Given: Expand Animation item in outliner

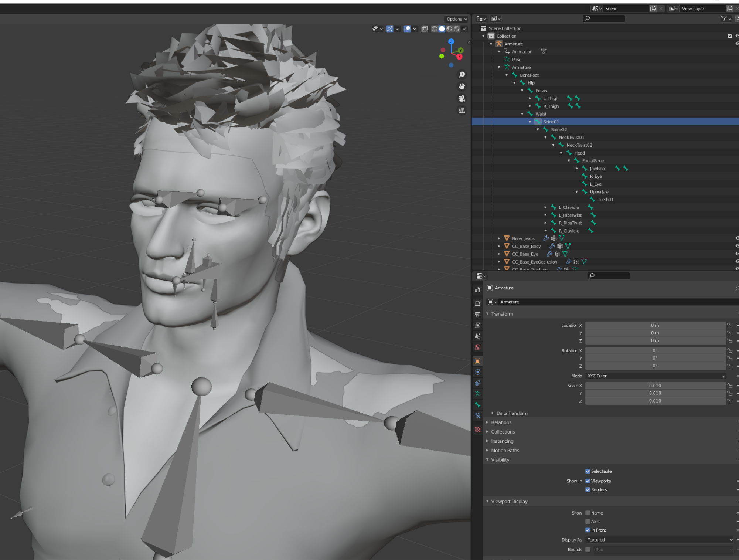Looking at the screenshot, I should (499, 52).
